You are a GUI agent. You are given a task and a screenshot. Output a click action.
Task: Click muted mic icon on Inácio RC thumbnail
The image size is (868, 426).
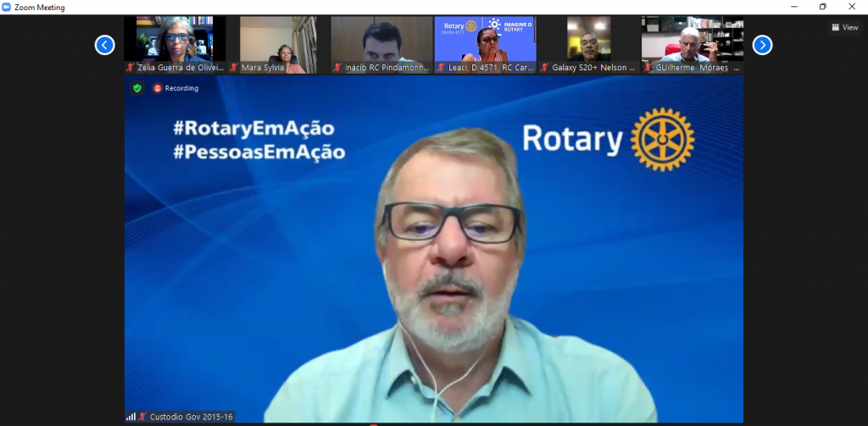(337, 68)
